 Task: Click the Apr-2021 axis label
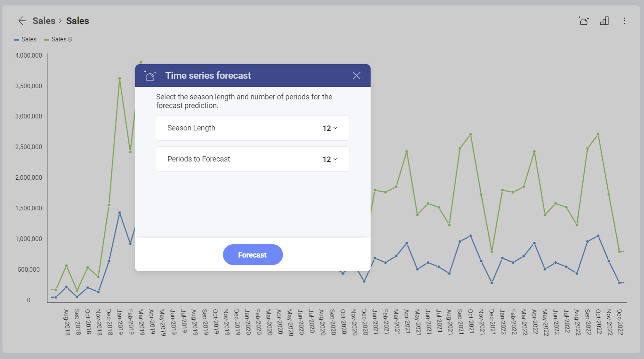[407, 322]
